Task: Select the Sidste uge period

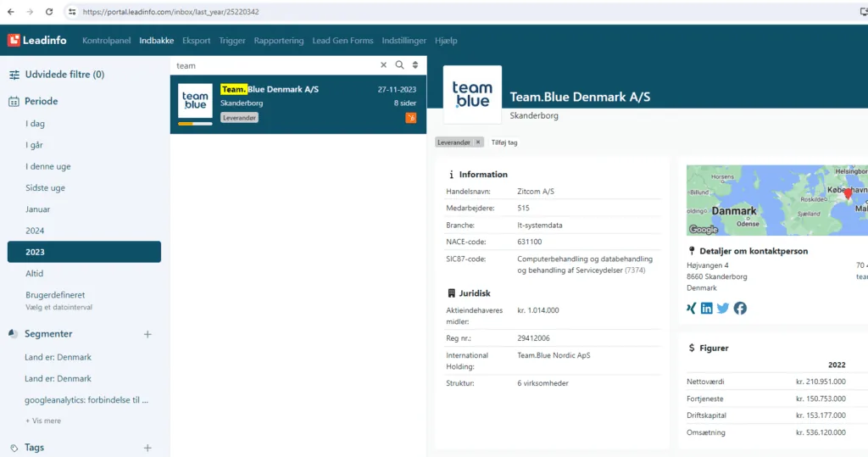Action: 45,187
